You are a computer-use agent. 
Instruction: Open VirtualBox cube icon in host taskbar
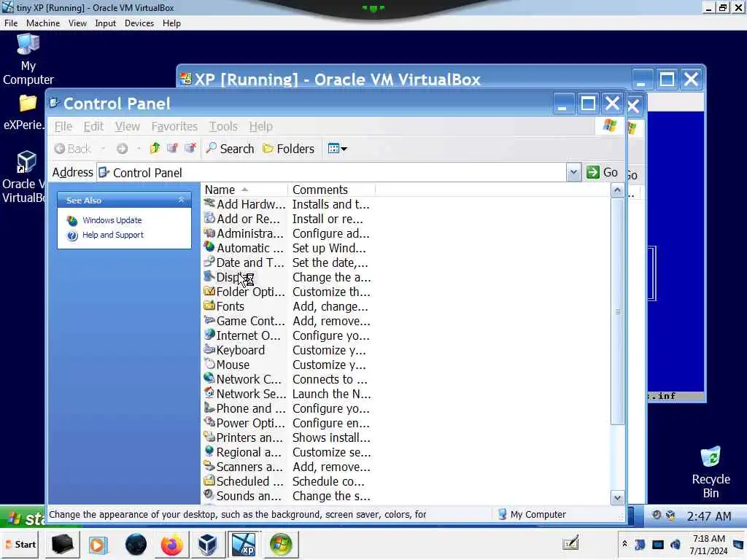208,545
